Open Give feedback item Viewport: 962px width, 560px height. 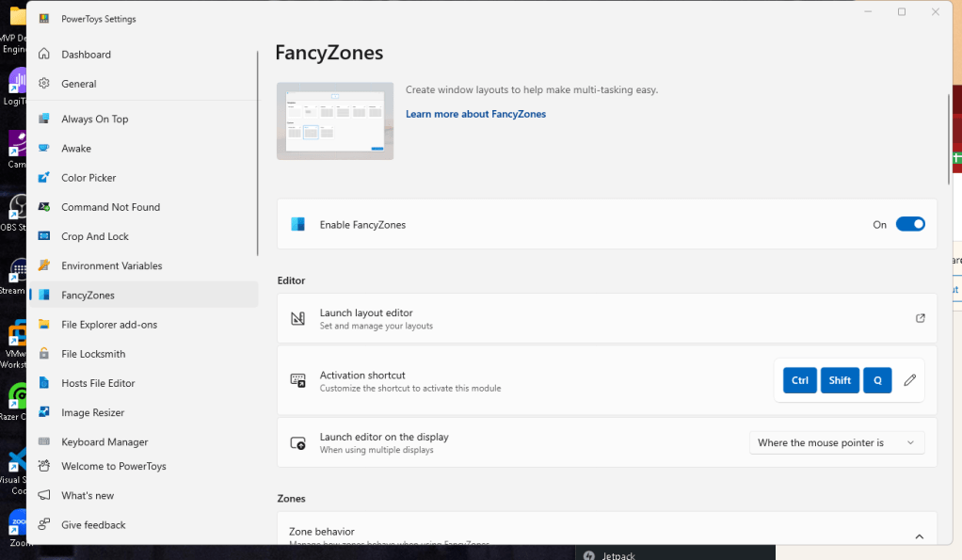click(144, 525)
